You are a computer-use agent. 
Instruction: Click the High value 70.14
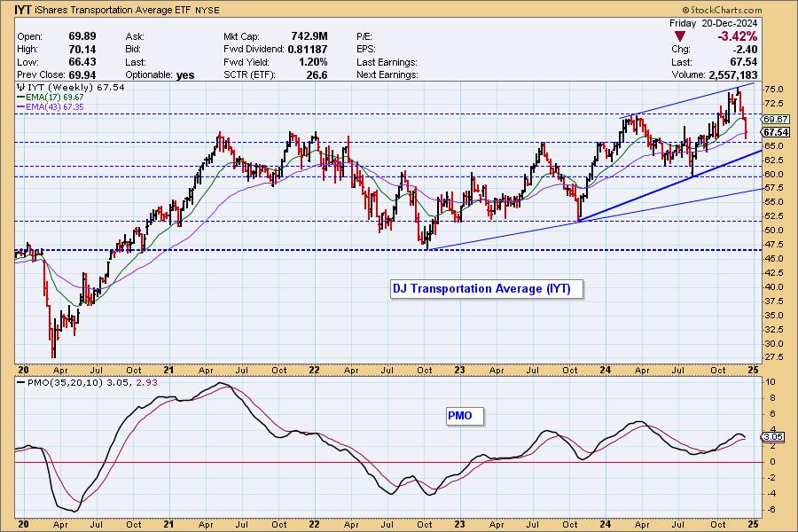pos(82,50)
